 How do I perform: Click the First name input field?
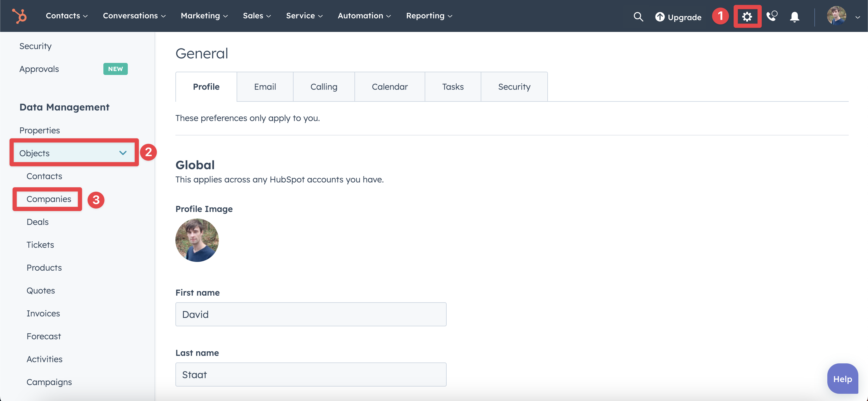click(311, 314)
